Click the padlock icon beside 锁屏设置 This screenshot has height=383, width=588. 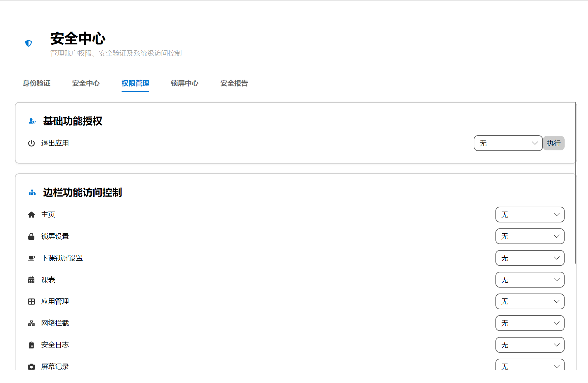click(x=31, y=236)
